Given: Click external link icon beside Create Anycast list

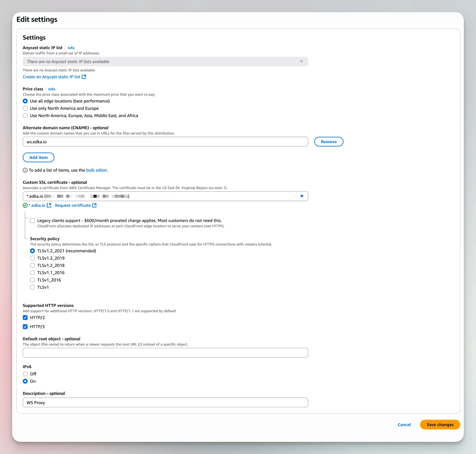Looking at the screenshot, I should (84, 77).
